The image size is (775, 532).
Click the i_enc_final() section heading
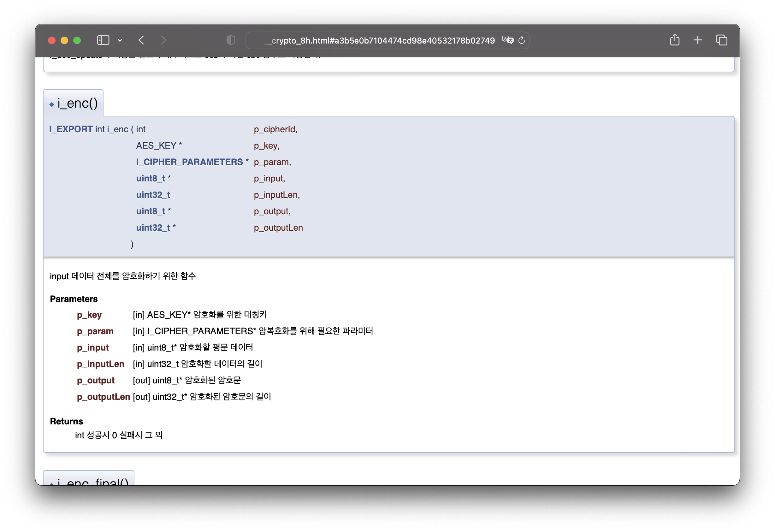[93, 481]
